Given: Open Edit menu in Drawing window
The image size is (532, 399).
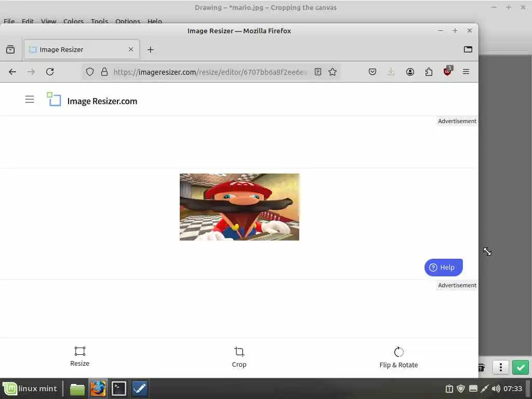Looking at the screenshot, I should pyautogui.click(x=28, y=21).
